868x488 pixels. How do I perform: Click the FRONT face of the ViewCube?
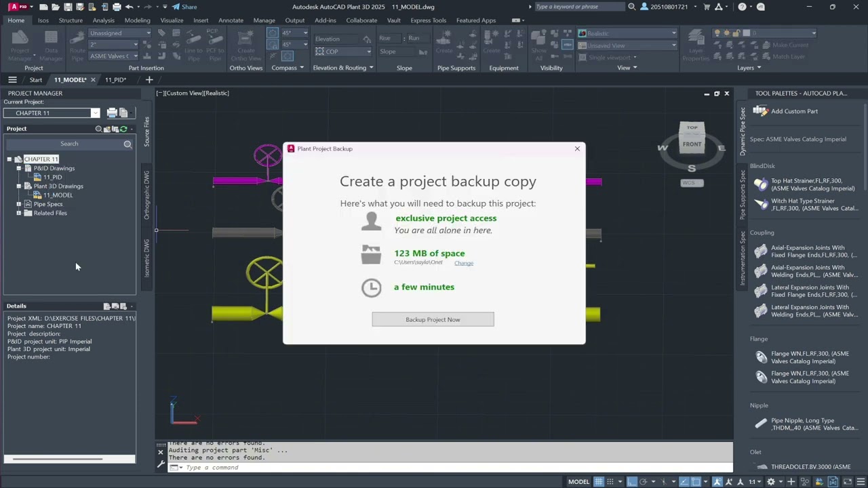[692, 144]
